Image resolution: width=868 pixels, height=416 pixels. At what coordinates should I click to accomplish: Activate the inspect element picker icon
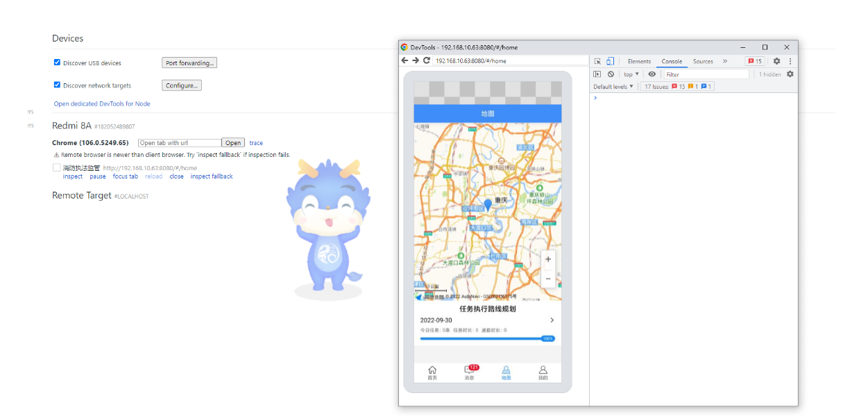597,61
